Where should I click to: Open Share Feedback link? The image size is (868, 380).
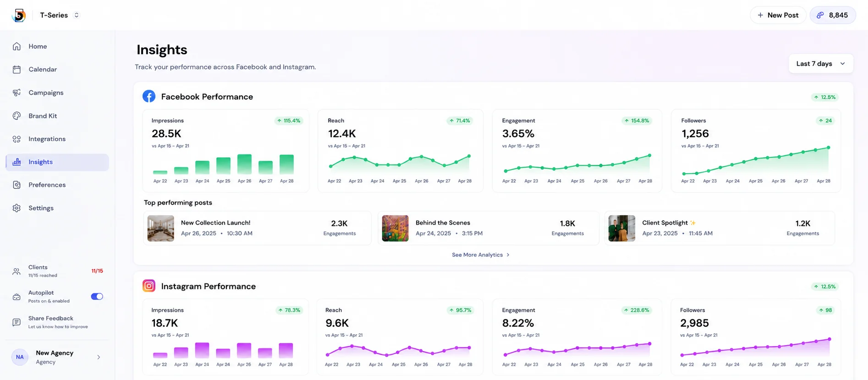point(51,318)
